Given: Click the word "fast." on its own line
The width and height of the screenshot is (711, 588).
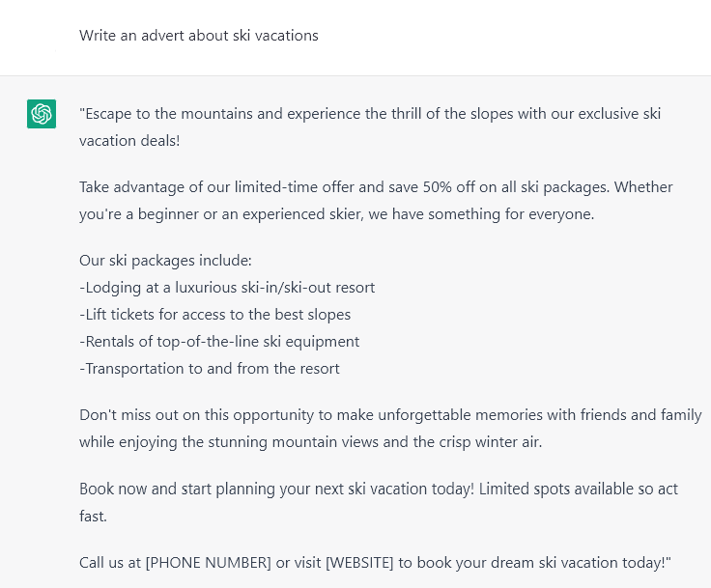Looking at the screenshot, I should 93,517.
